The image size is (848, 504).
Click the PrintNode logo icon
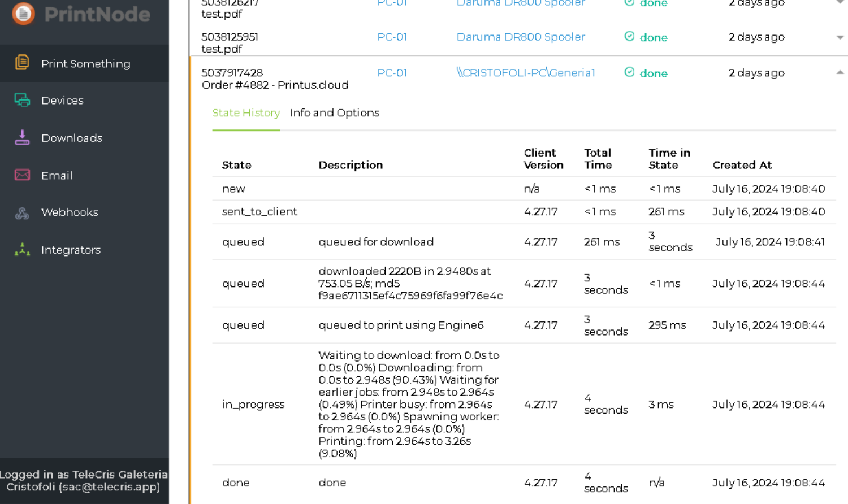[x=23, y=14]
